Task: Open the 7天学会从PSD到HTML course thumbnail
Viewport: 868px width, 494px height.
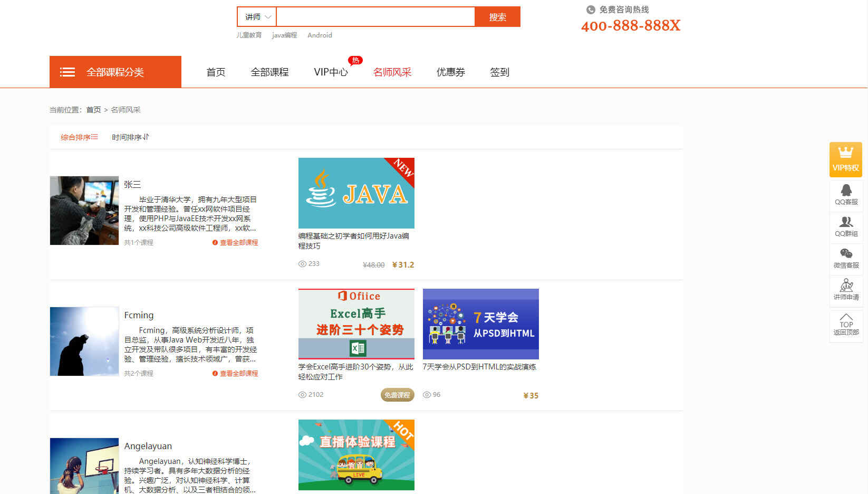Action: pos(481,324)
